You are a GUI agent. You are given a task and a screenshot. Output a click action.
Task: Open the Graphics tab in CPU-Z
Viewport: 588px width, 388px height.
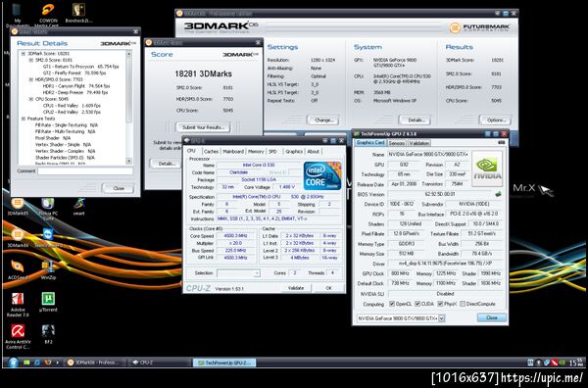(x=294, y=152)
